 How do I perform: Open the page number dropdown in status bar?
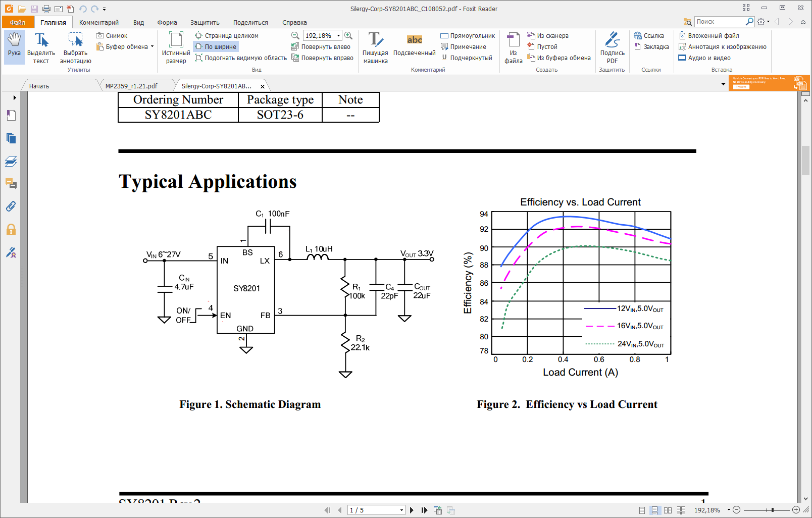click(x=401, y=510)
